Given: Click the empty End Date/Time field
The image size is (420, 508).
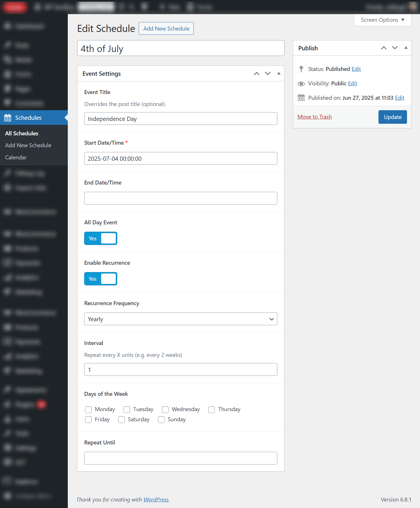Looking at the screenshot, I should point(181,198).
